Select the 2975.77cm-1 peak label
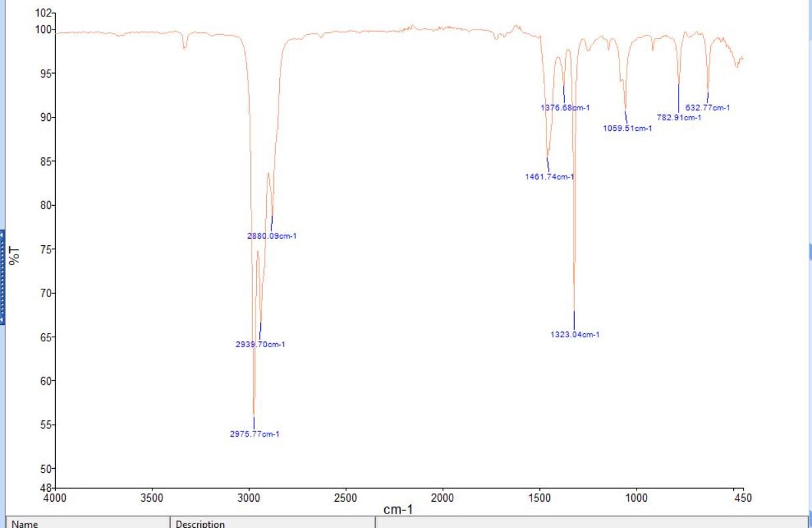The height and width of the screenshot is (528, 812). 256,434
